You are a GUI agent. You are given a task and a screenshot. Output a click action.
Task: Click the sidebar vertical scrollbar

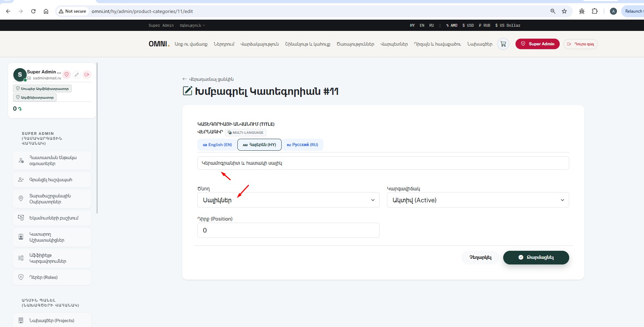coord(97,138)
